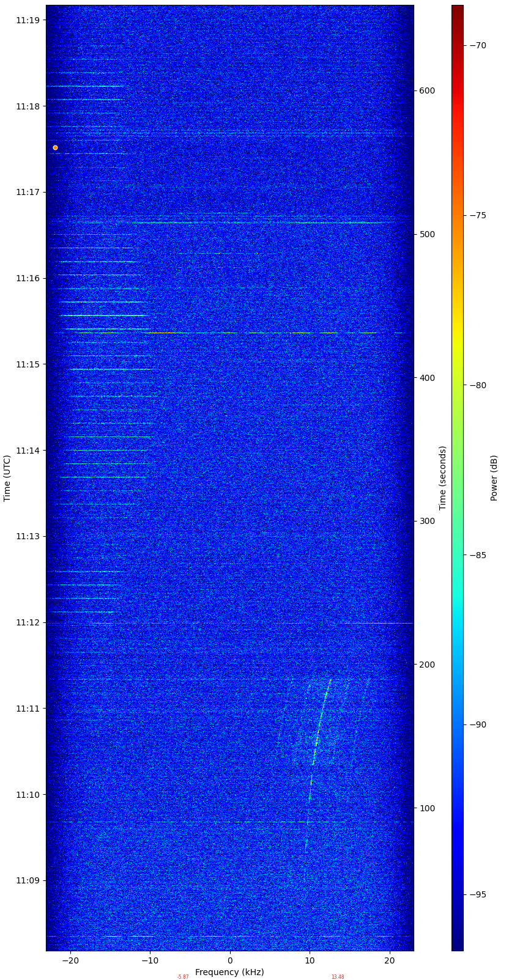The image size is (509, 980).
Task: Click the −70 colorbar tick label
Action: [478, 45]
